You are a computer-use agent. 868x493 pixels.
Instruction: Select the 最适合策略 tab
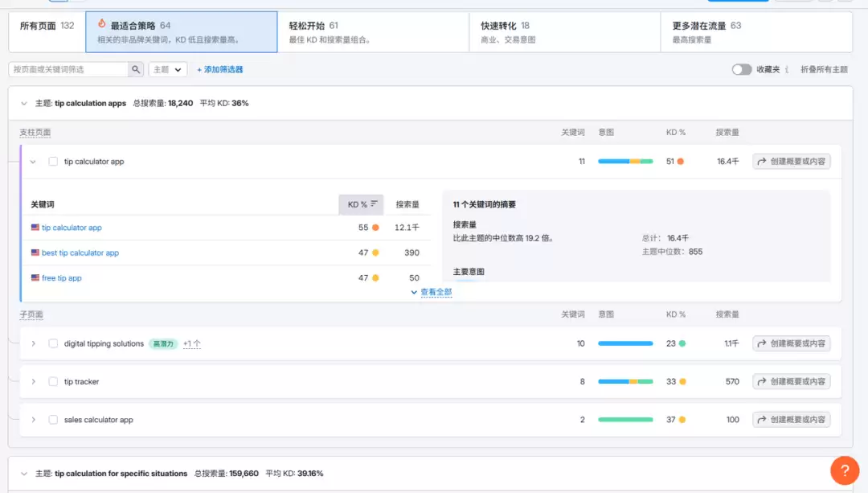pyautogui.click(x=182, y=32)
